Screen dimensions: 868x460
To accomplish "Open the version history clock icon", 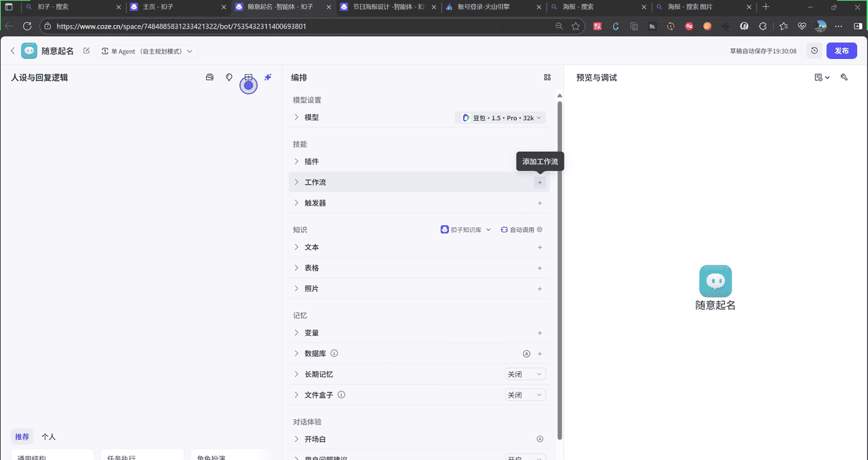I will tap(814, 51).
